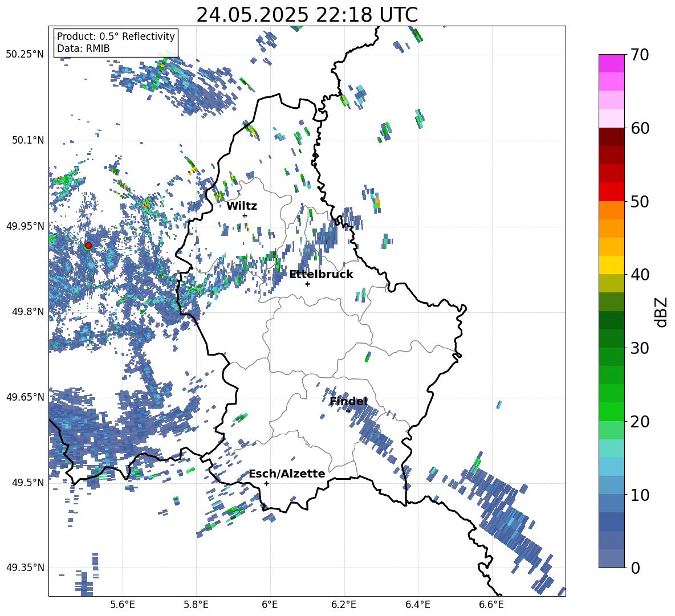This screenshot has width=675, height=616.
Task: Click the Findel location label
Action: tap(348, 401)
